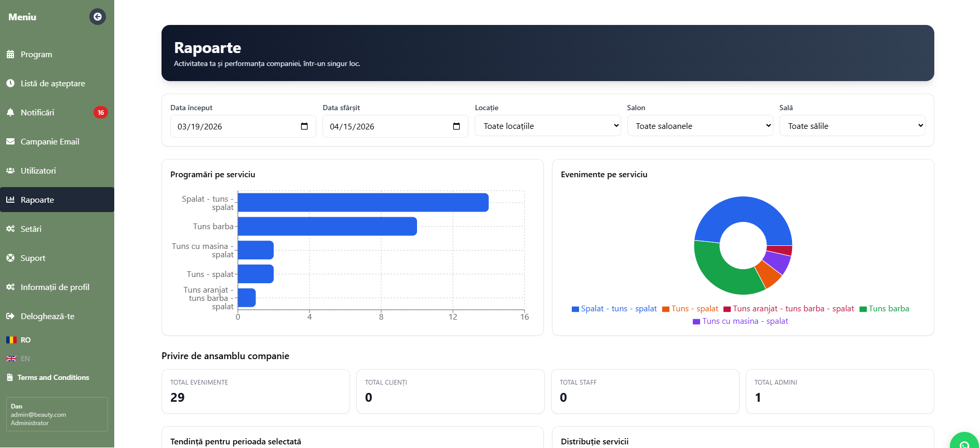Click the clock icon beside Listă de așteptare
Screen dimensions: 980x448
coord(10,83)
